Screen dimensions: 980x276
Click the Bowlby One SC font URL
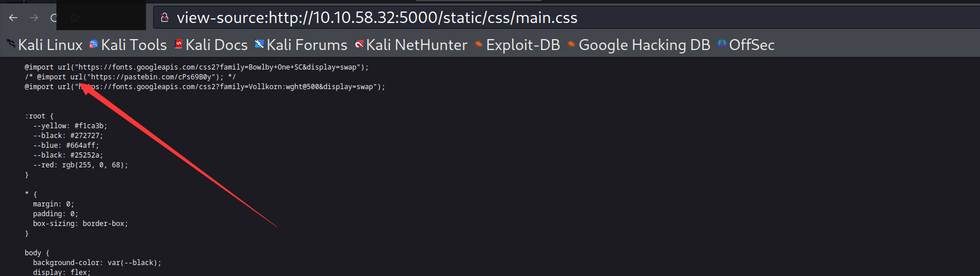pyautogui.click(x=218, y=67)
